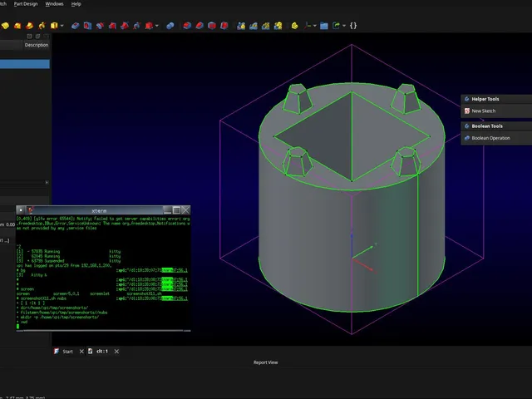Select the Pocket tool

pyautogui.click(x=76, y=26)
